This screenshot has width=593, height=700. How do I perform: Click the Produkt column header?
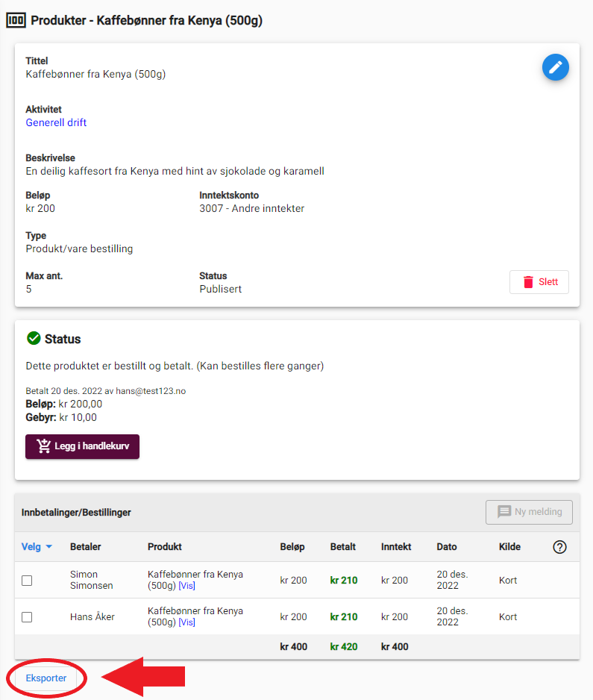pos(165,547)
